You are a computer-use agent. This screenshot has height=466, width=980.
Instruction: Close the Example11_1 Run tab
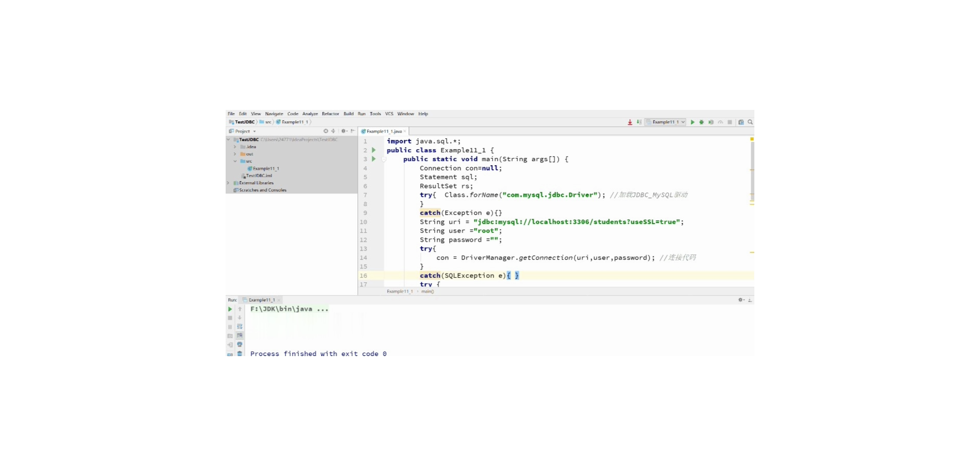click(x=279, y=300)
